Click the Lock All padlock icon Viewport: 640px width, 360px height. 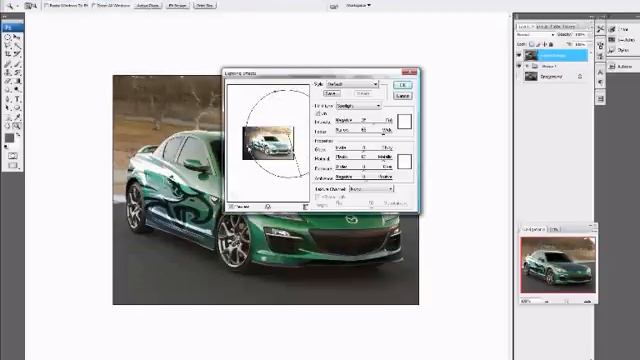[x=551, y=44]
